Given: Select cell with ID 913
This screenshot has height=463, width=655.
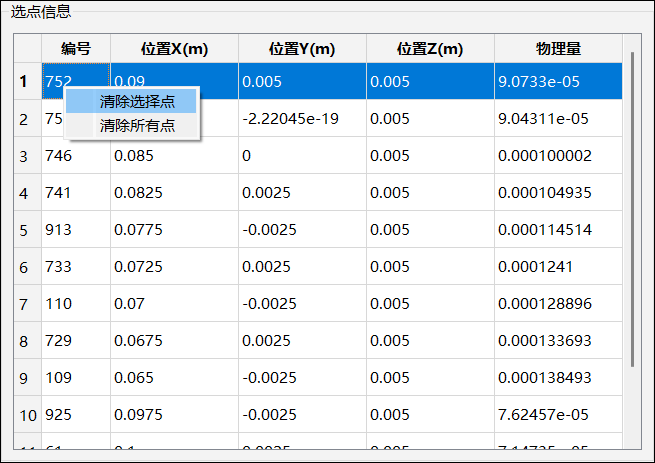Looking at the screenshot, I should (x=76, y=230).
